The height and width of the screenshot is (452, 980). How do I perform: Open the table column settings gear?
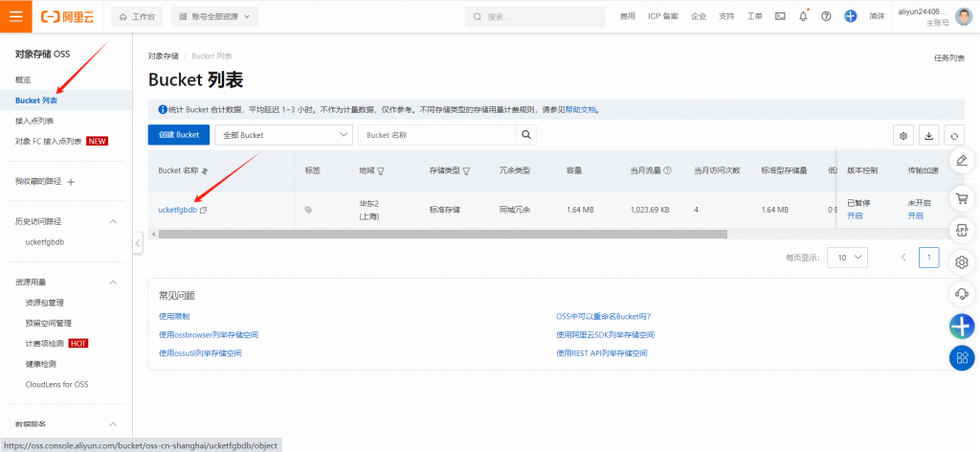903,136
